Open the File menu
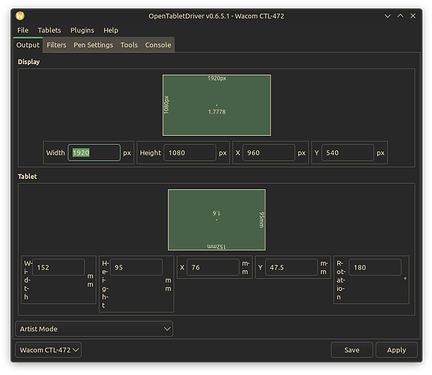The height and width of the screenshot is (375, 432). click(23, 30)
